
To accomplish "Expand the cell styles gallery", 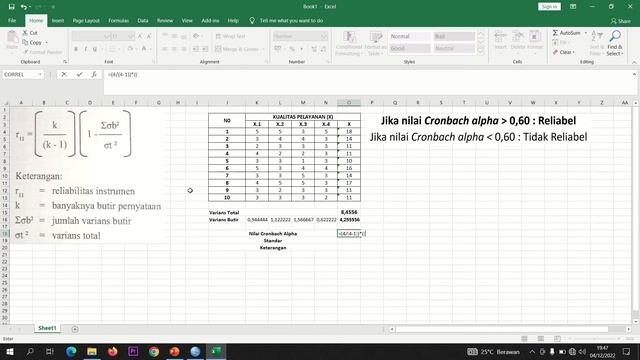I will 480,51.
